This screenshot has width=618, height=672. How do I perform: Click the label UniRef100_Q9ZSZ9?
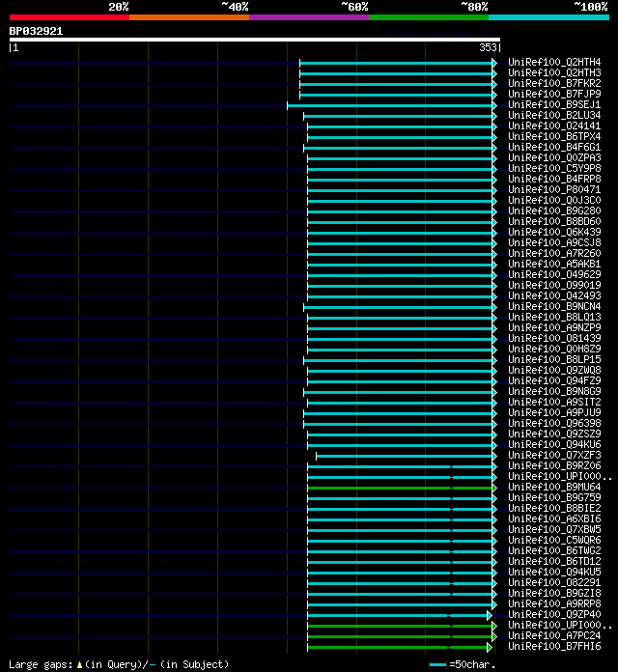(x=554, y=434)
